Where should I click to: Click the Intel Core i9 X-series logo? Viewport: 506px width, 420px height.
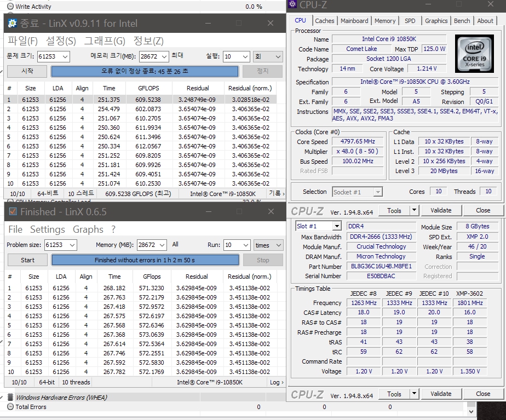coord(474,54)
